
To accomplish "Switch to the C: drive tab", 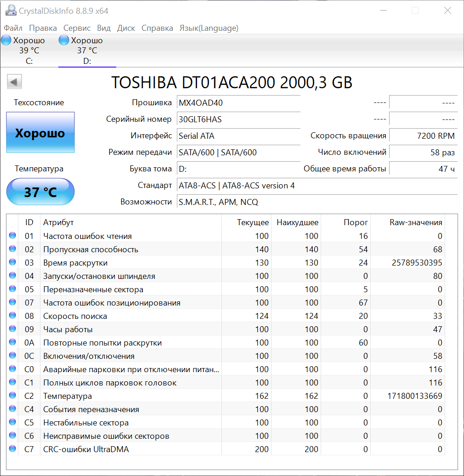I will pos(29,51).
